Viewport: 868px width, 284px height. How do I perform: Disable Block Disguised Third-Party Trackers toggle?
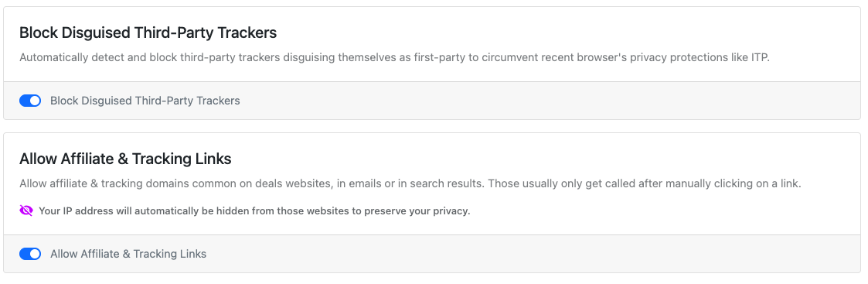tap(30, 101)
